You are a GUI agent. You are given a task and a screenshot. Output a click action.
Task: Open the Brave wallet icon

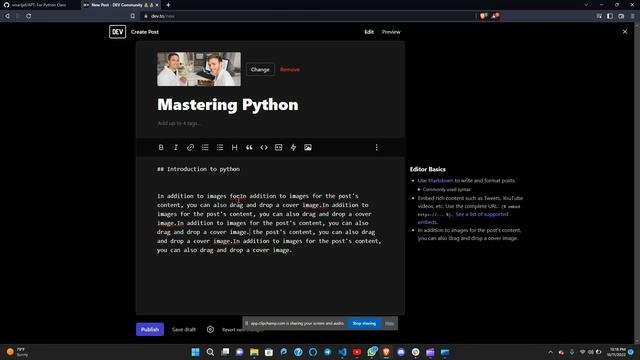click(621, 16)
